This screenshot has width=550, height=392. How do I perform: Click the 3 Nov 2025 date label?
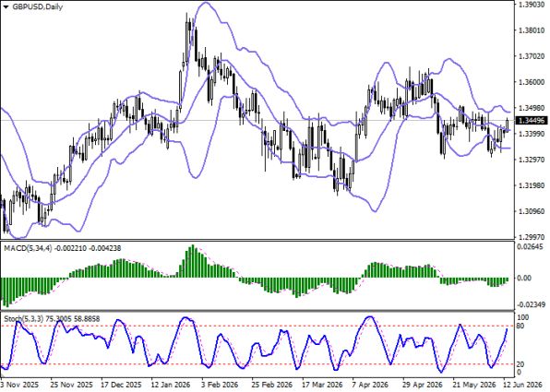click(x=19, y=385)
